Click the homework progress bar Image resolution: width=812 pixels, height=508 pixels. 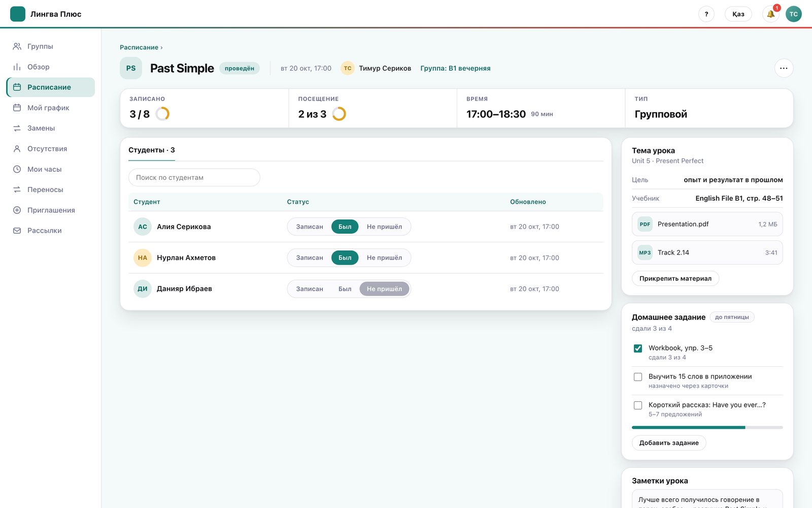click(x=707, y=428)
